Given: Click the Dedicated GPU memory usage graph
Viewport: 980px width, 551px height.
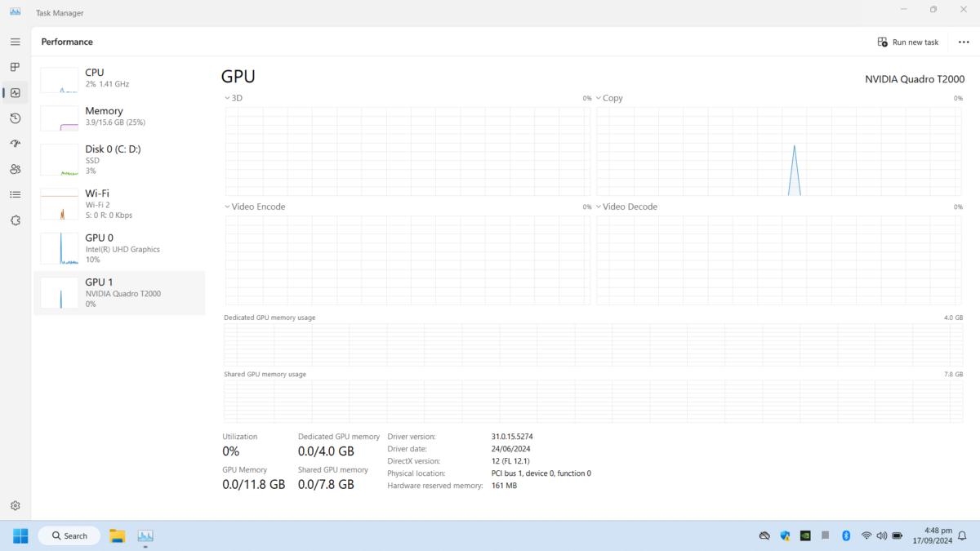Looking at the screenshot, I should tap(593, 344).
